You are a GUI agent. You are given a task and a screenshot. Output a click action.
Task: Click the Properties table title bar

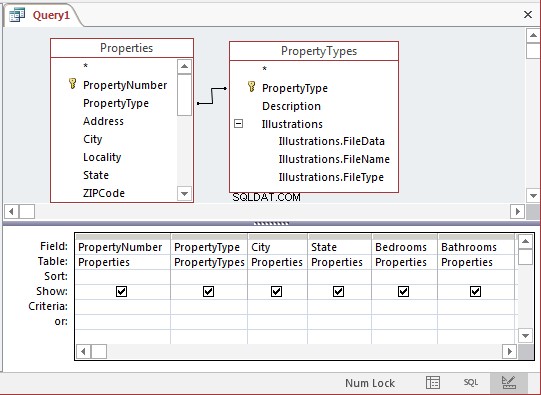pos(122,48)
